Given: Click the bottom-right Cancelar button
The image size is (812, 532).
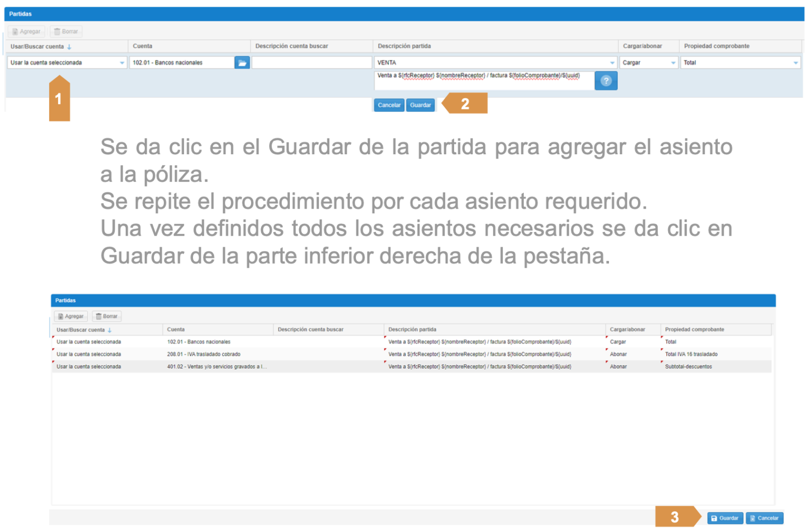Looking at the screenshot, I should coord(764,518).
